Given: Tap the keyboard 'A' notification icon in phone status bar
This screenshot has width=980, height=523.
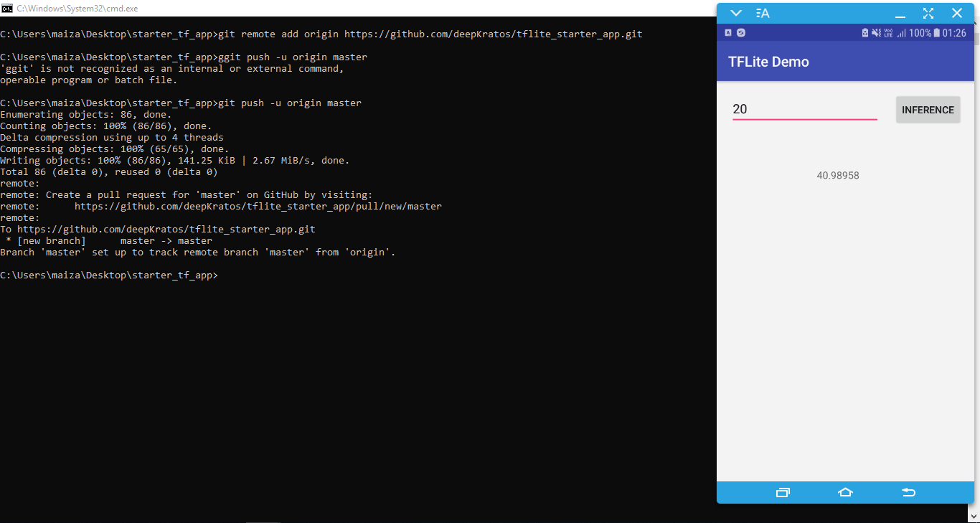Looking at the screenshot, I should [x=728, y=33].
